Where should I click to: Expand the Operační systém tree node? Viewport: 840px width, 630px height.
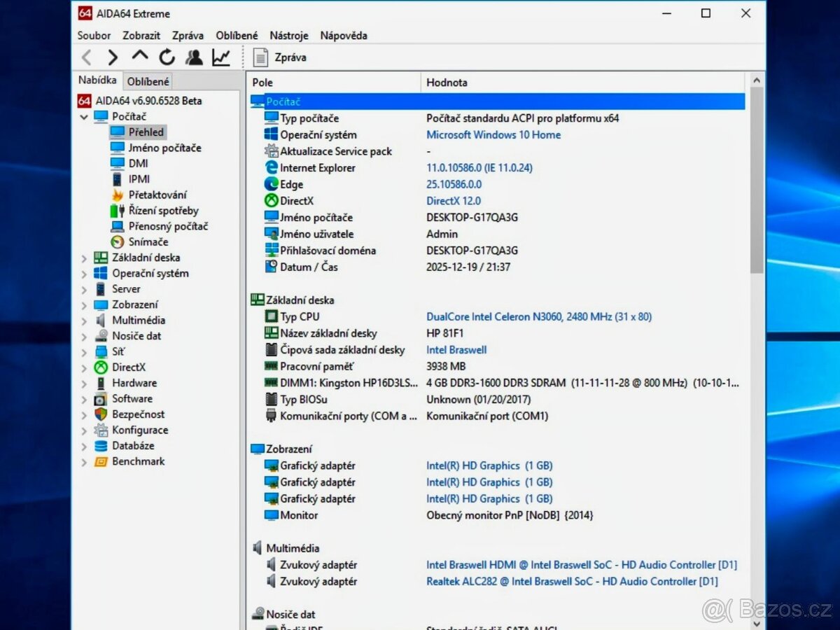[x=84, y=274]
